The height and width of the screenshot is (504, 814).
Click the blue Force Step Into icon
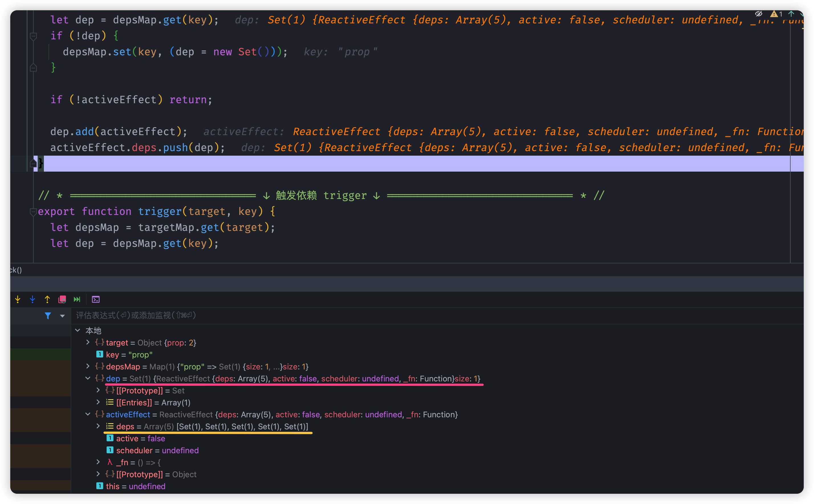click(32, 299)
